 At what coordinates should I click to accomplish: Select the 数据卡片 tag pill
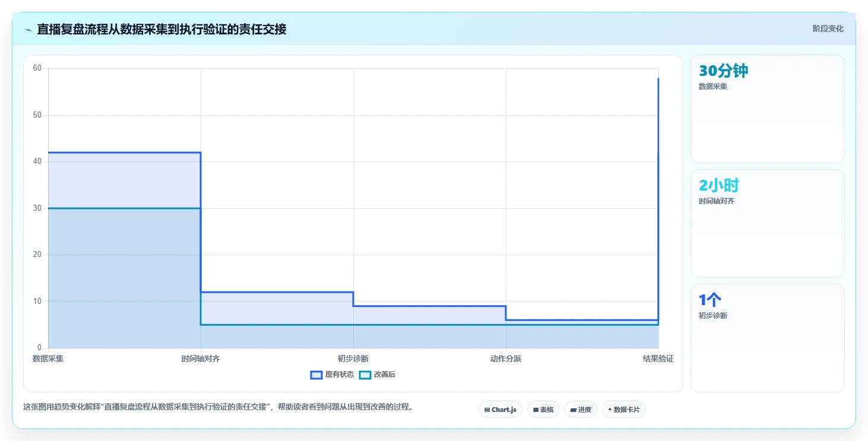pos(624,410)
